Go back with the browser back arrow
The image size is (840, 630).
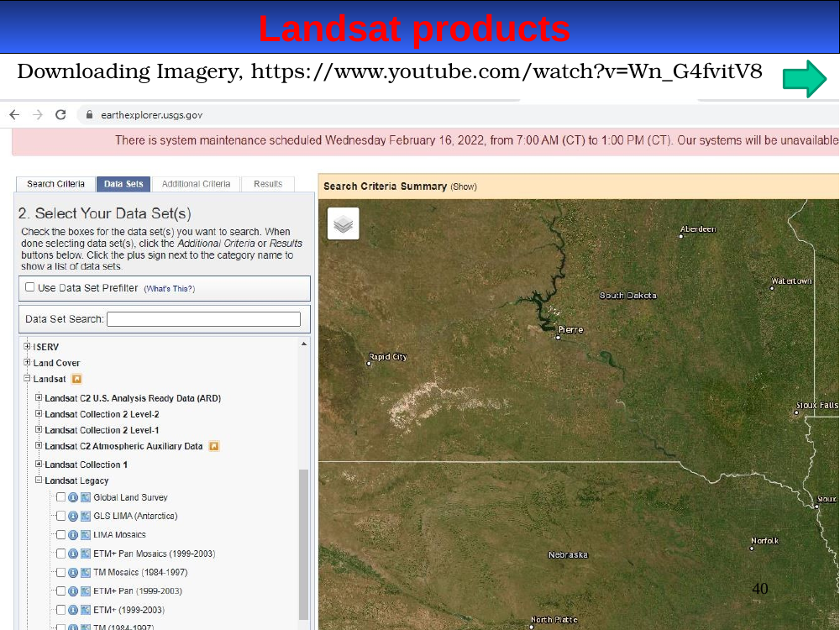[x=14, y=114]
